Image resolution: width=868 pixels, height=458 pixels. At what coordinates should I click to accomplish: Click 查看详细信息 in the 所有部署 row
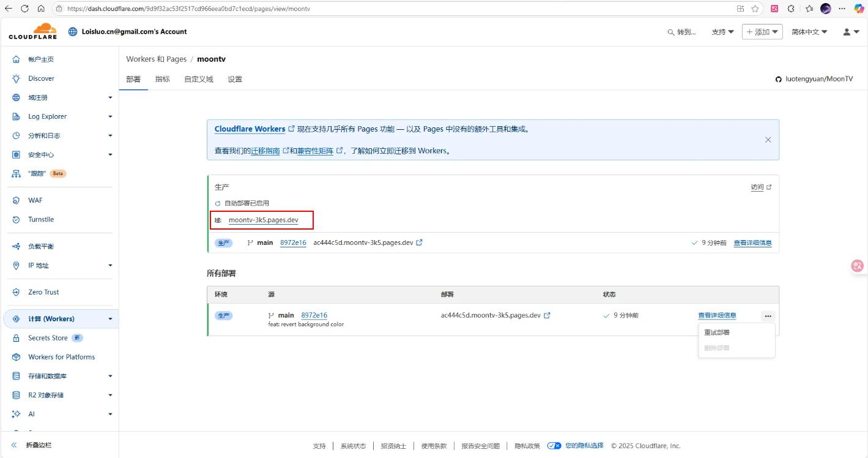[x=717, y=315]
